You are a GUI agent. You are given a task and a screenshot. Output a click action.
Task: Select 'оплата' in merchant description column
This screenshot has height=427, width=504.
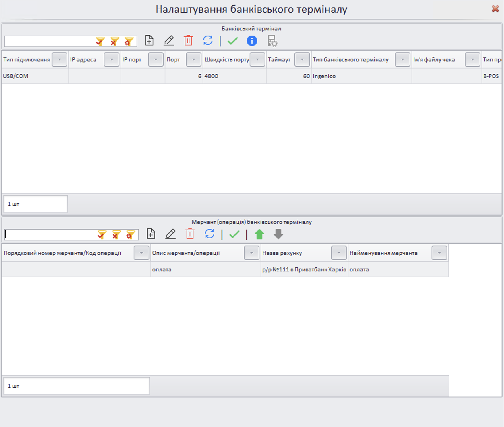[206, 269]
